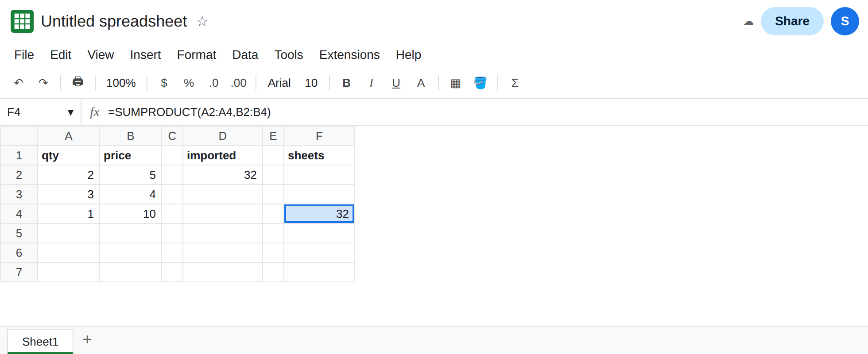Click selected cell F4 containing 32

(x=319, y=214)
